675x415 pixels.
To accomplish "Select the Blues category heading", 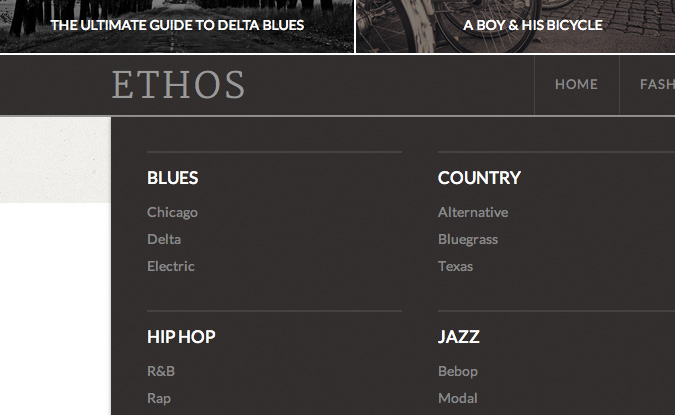I will coord(173,178).
